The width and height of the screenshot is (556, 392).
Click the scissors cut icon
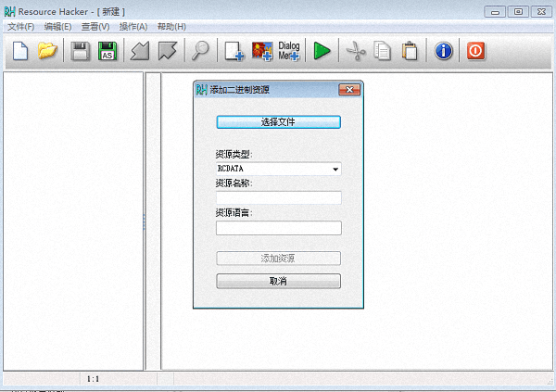coord(355,51)
